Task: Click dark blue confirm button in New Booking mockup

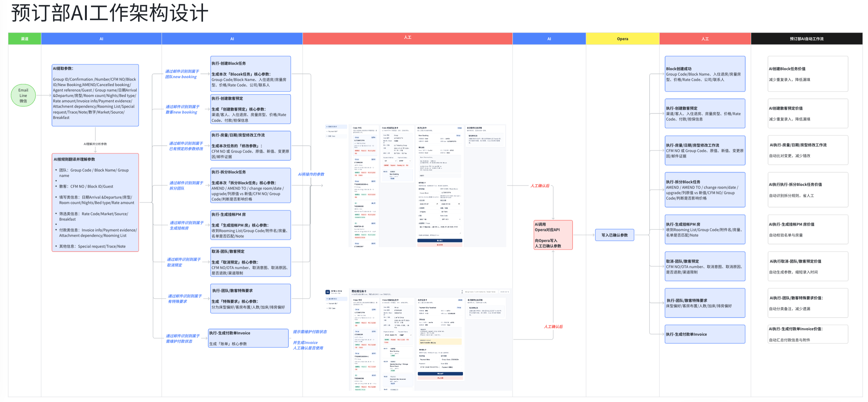Action: (x=440, y=241)
